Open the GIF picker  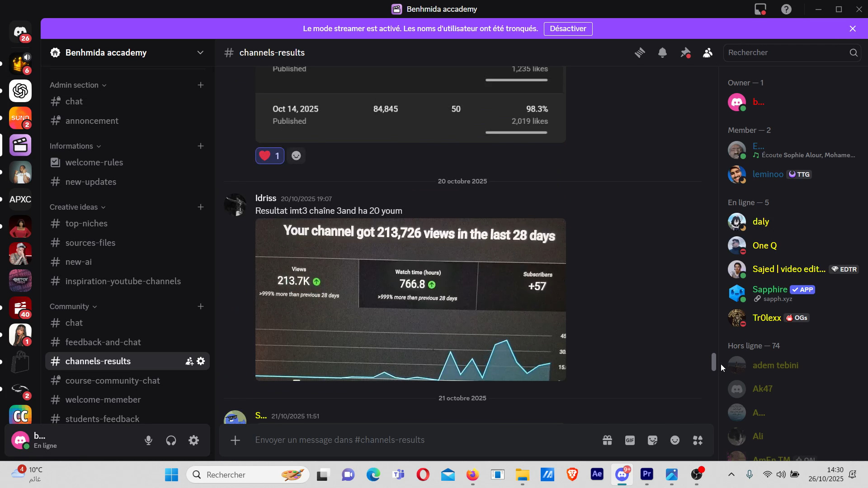coord(630,440)
